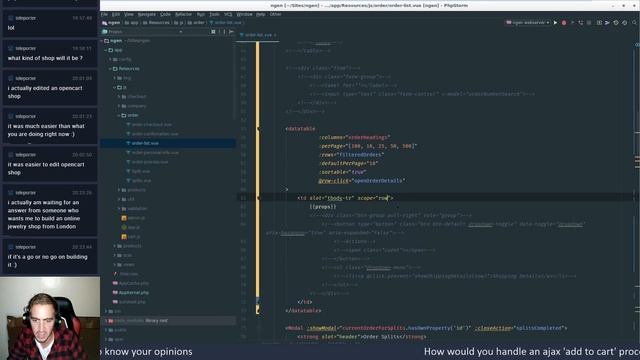
Task: Click the 'Order Splits' strong header line
Action: 362,337
